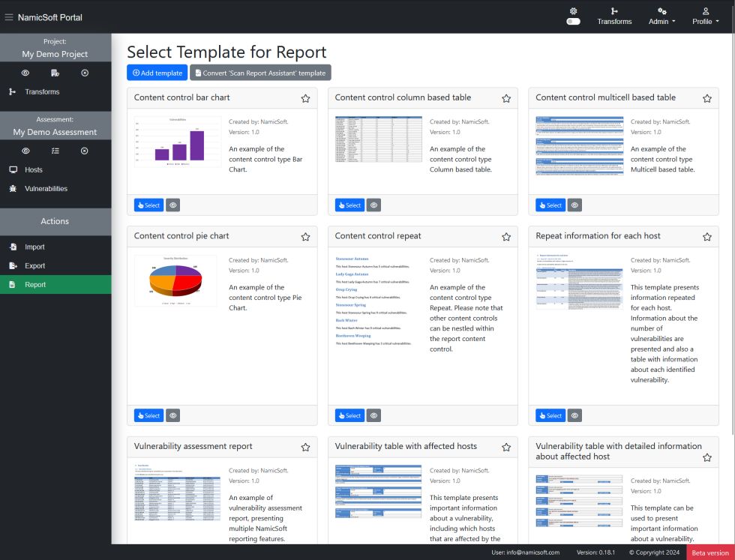Open the hamburger menu next to NamicSoft Portal
The image size is (735, 560).
coord(10,16)
